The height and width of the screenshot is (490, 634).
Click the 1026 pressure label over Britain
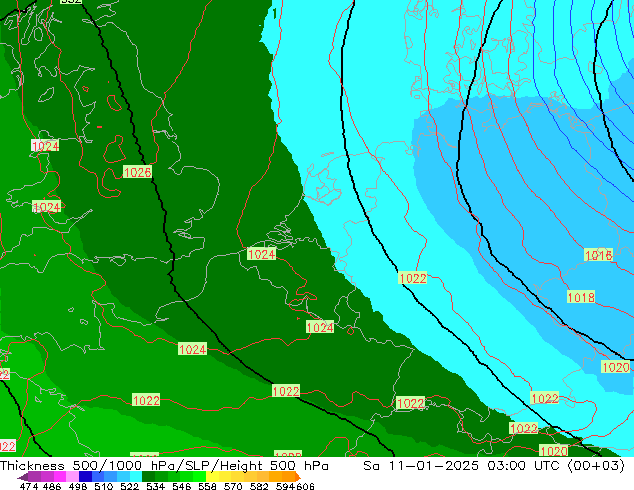(137, 172)
